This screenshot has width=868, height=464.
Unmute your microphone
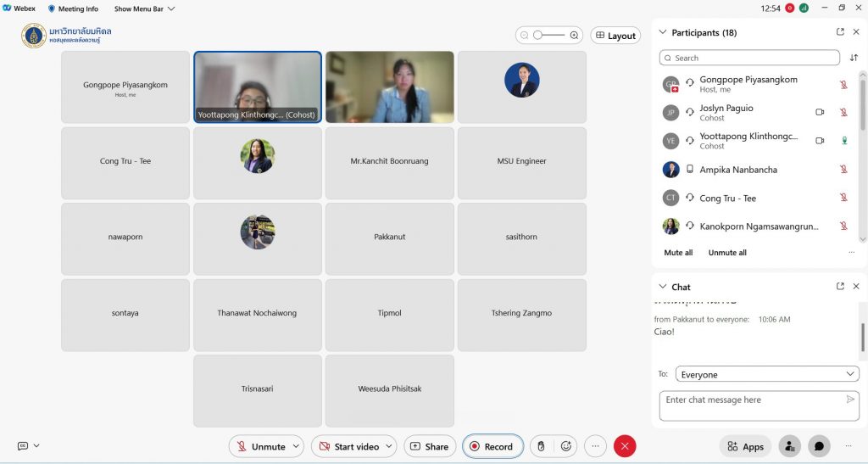tap(260, 446)
